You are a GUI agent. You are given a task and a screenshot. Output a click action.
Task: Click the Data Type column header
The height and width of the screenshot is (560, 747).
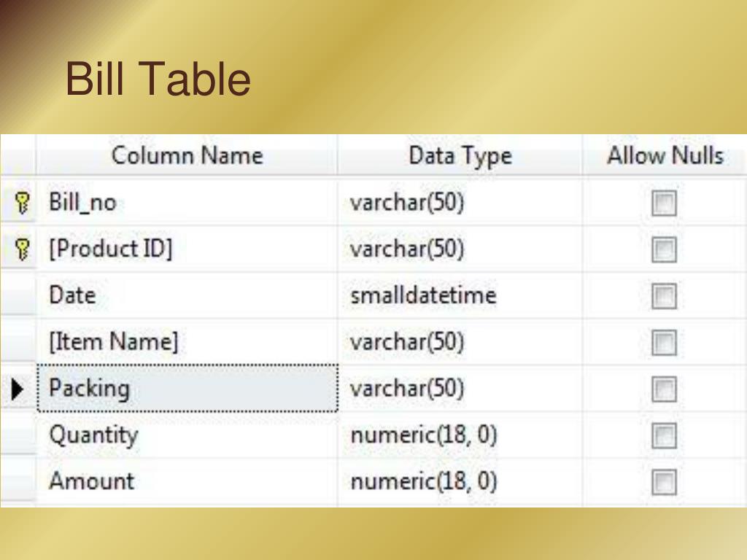click(460, 155)
